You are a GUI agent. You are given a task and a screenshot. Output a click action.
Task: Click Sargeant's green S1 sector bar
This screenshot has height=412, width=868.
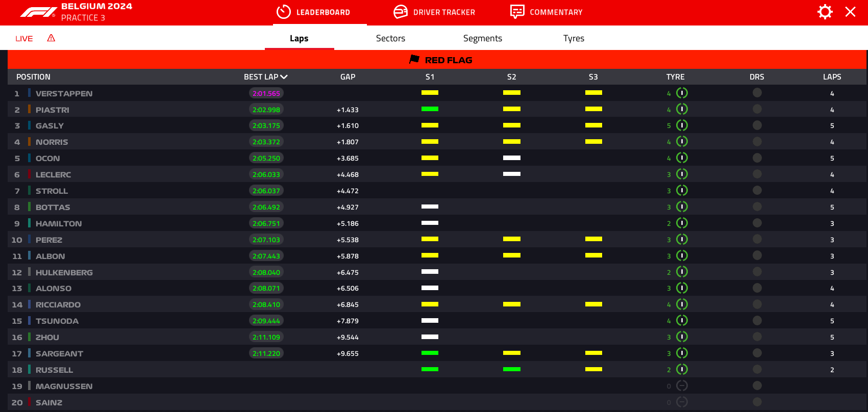pos(430,353)
